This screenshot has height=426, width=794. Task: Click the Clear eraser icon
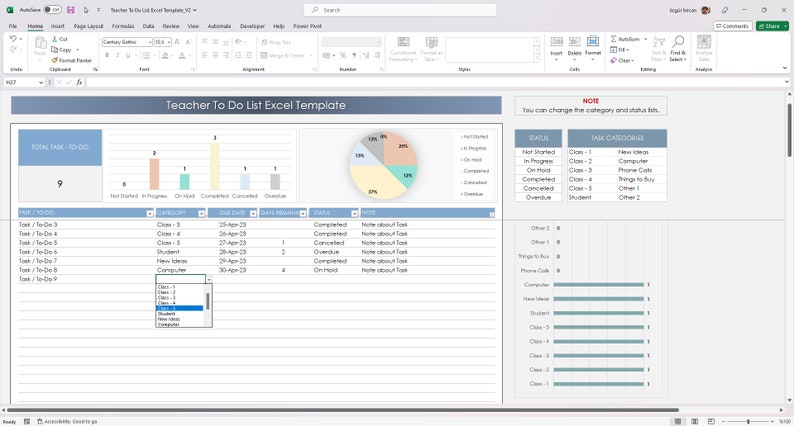[613, 60]
